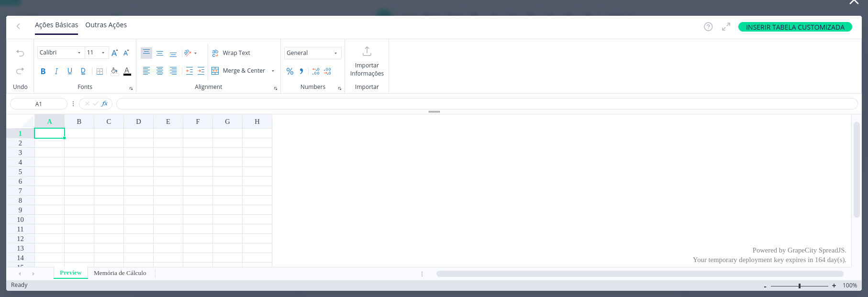
Task: Switch to the Outras Ações tab
Action: [106, 25]
